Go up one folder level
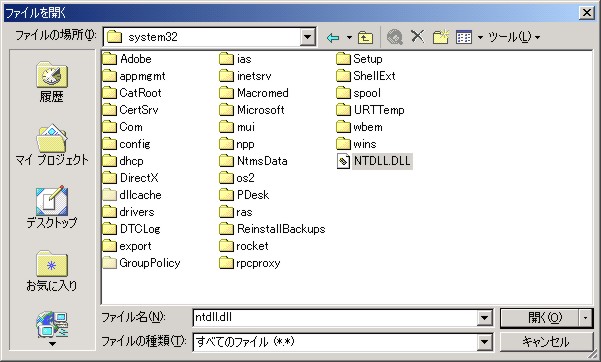This screenshot has height=362, width=601. click(365, 37)
